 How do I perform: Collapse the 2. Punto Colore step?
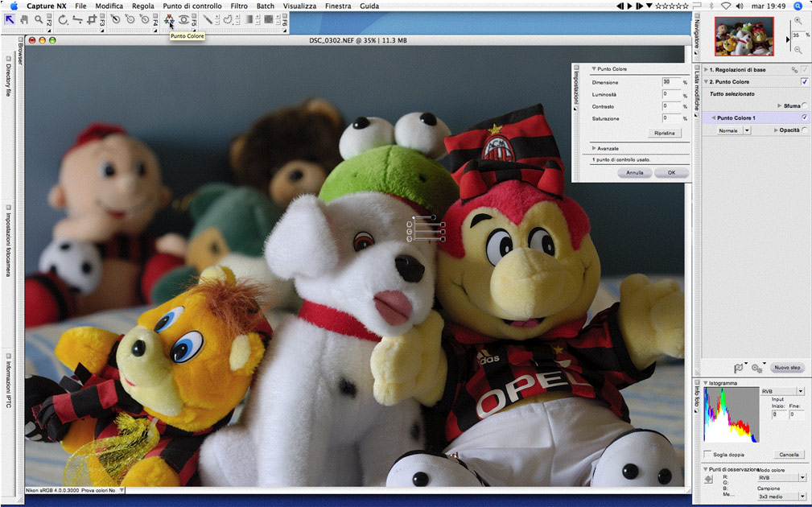707,82
